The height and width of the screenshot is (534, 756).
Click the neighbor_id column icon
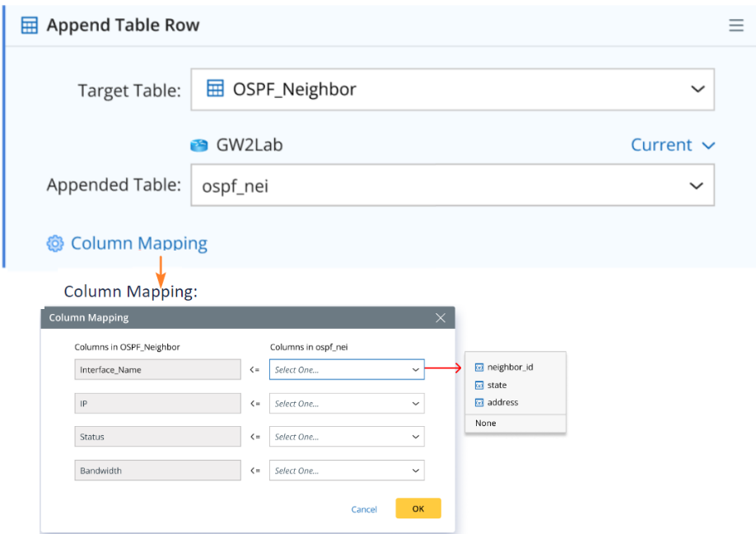point(479,368)
